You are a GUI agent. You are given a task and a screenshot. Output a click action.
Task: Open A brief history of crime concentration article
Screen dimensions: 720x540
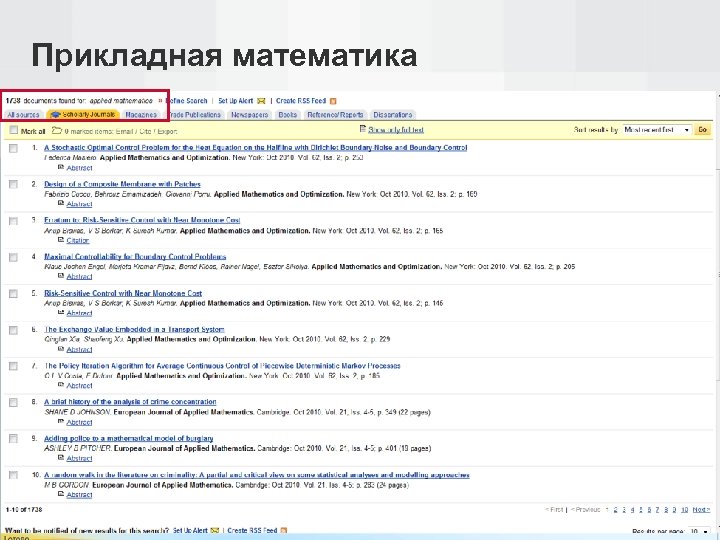[130, 402]
